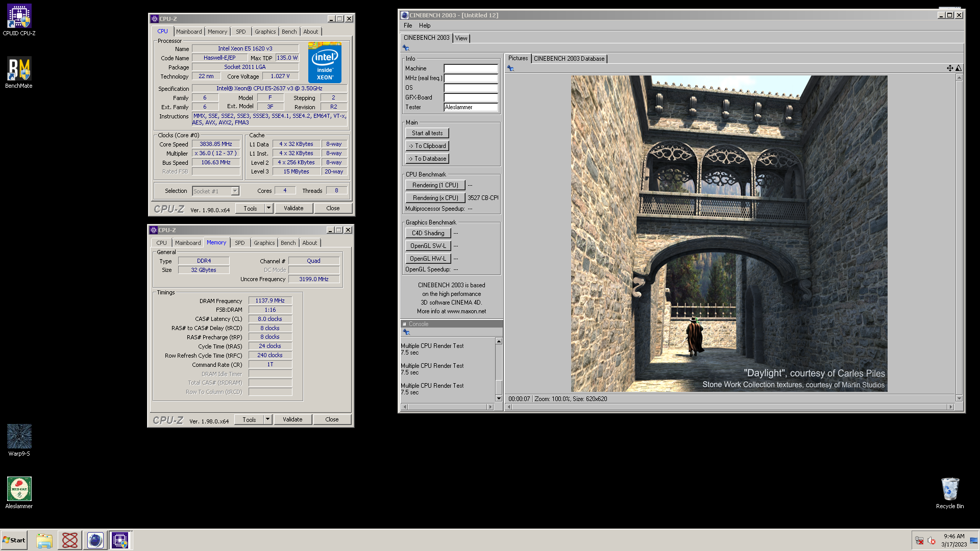
Task: Click the rendered Daylight castle image
Action: coord(729,234)
